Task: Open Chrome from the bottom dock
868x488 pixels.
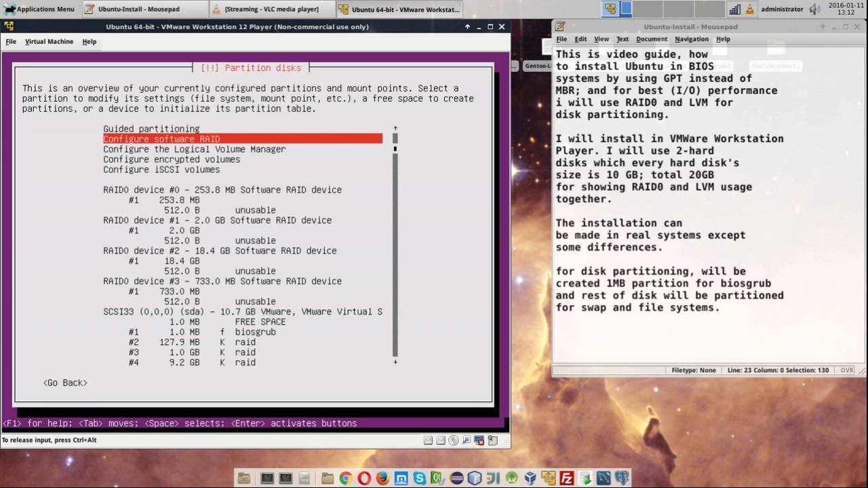Action: [346, 478]
